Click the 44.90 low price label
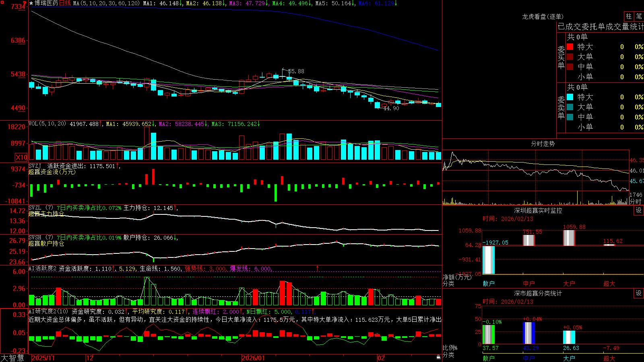 tap(391, 108)
